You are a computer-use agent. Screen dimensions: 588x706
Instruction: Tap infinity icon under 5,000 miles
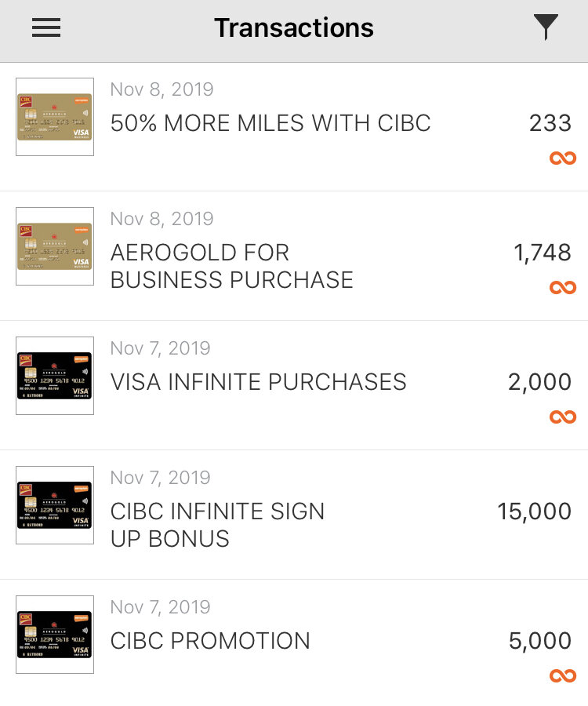click(562, 675)
